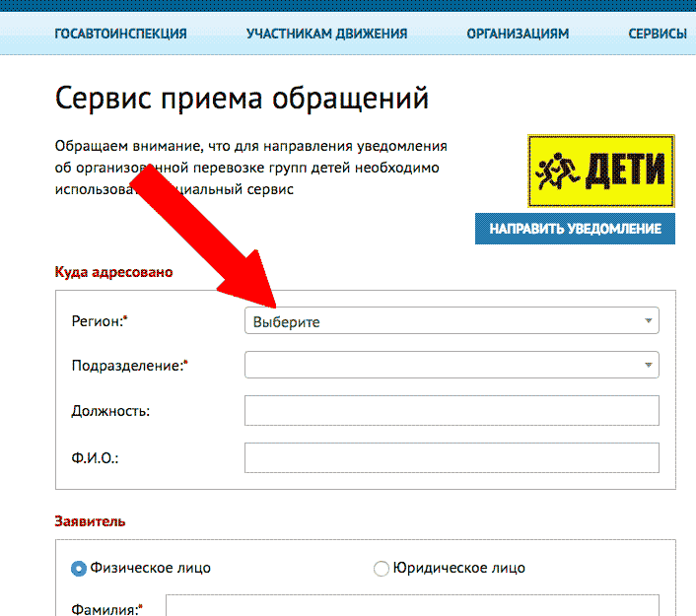Click into the Ф.И.О. text field
The height and width of the screenshot is (616, 696).
point(452,457)
